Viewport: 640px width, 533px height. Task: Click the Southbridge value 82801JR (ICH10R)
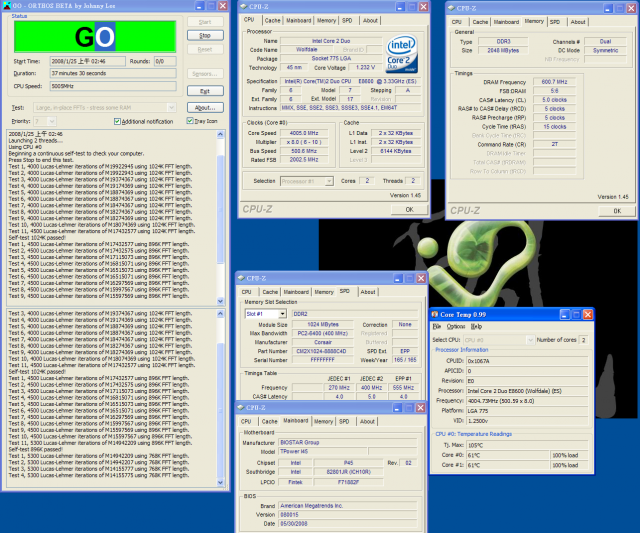[349, 472]
